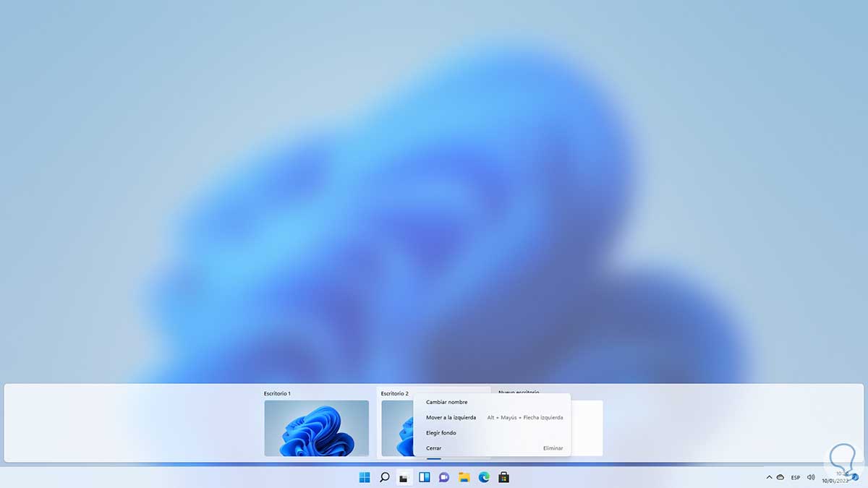
Task: Select the Escritorio 2 desktop thumbnail
Action: point(397,428)
